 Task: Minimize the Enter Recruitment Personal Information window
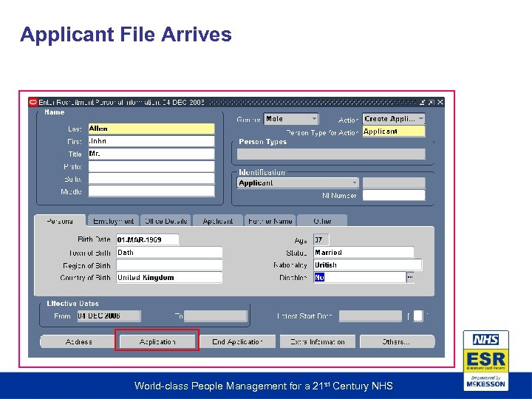pyautogui.click(x=423, y=102)
